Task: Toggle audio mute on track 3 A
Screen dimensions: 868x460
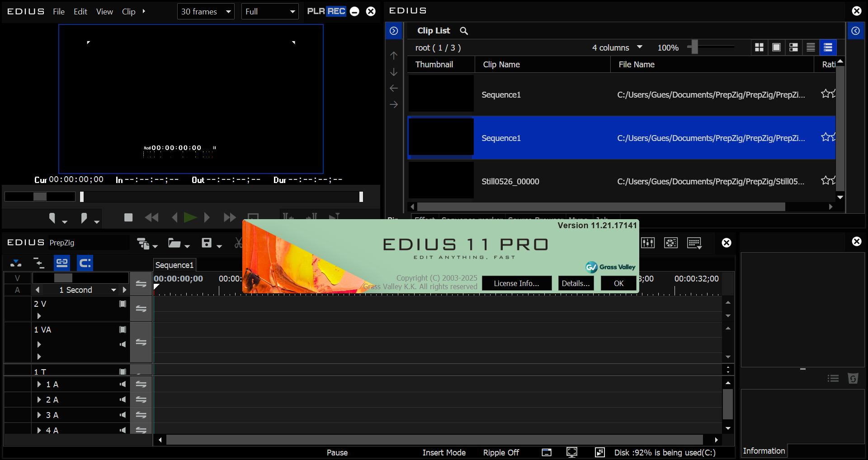Action: click(x=123, y=415)
